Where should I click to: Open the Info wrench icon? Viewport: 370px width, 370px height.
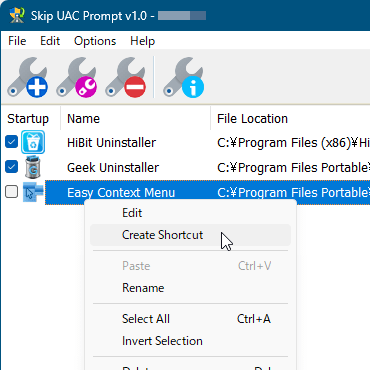(184, 78)
